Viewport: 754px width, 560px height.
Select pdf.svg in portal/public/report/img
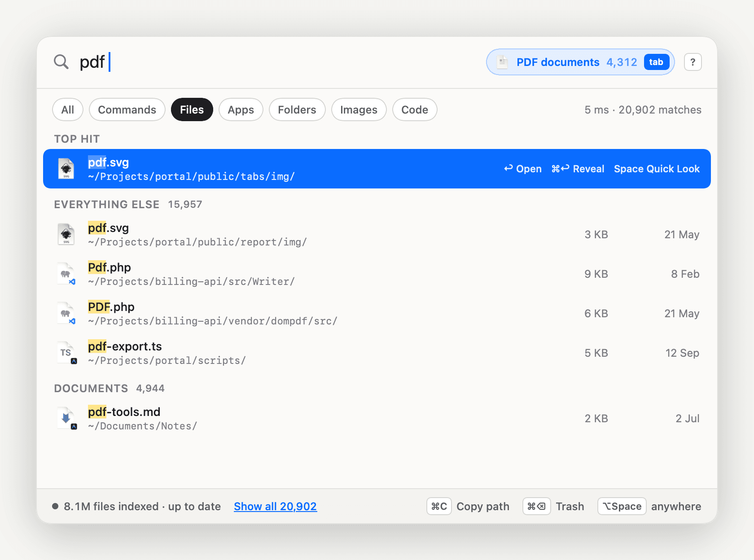pyautogui.click(x=377, y=234)
